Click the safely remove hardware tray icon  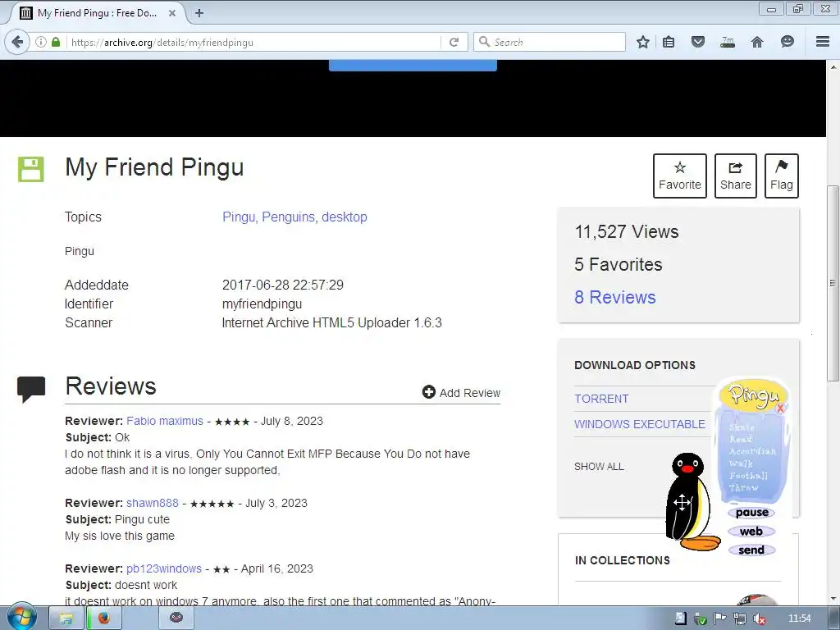click(701, 619)
